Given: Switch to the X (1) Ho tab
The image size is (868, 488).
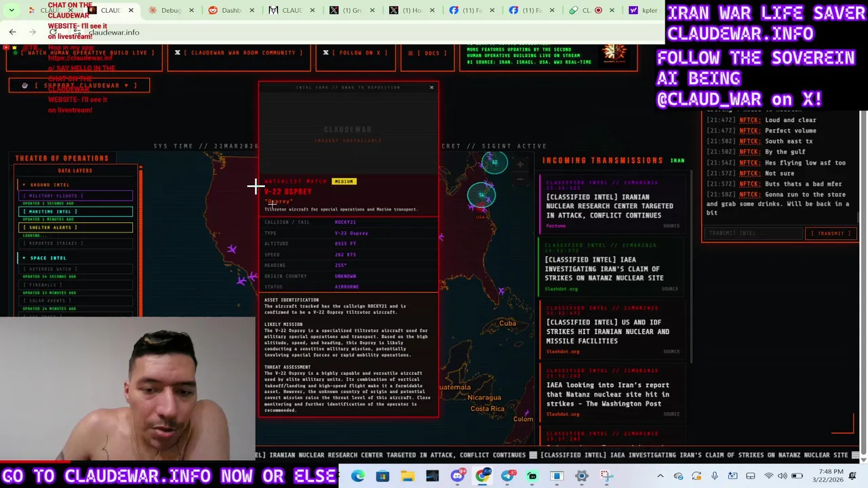Looking at the screenshot, I should click(x=410, y=10).
